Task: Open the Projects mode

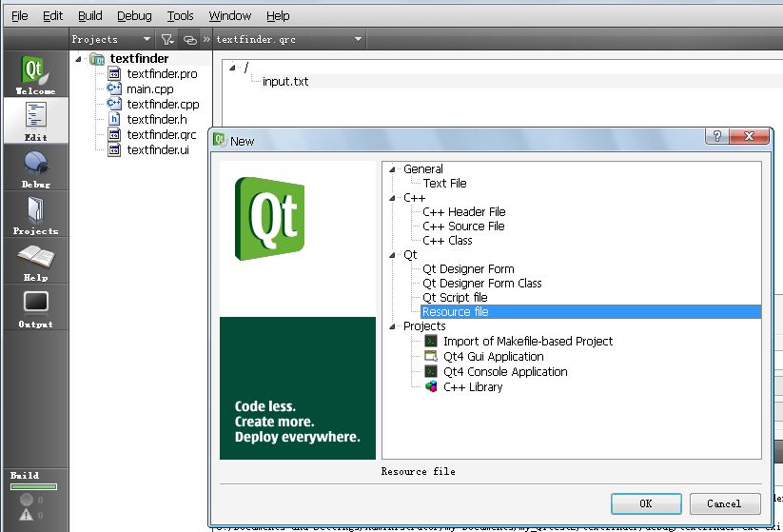Action: (x=35, y=214)
